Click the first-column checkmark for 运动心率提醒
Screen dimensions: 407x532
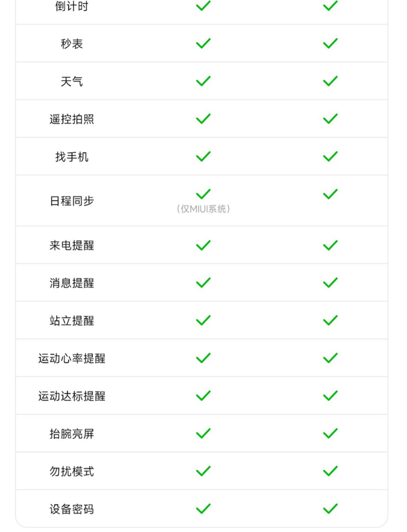[203, 358]
